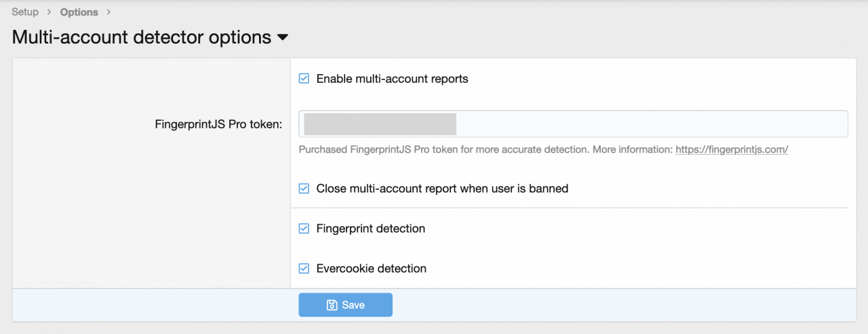This screenshot has width=868, height=334.
Task: Click the floppy disk icon on Save
Action: (332, 305)
